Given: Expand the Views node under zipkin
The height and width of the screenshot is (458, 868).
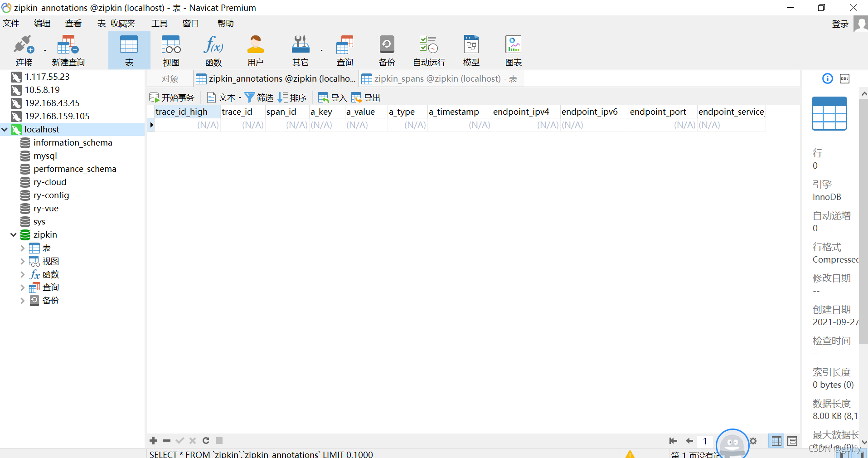Looking at the screenshot, I should point(22,261).
